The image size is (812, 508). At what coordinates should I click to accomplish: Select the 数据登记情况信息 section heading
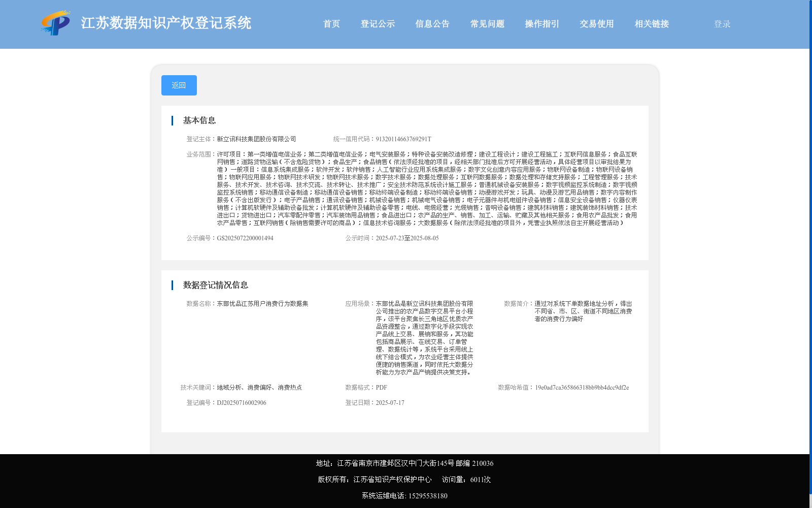[x=216, y=285]
